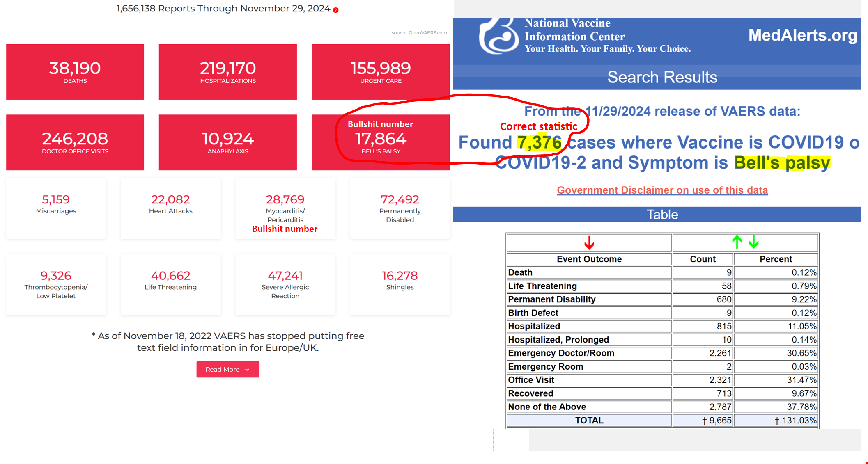Click the green down sort arrow
This screenshot has width=868, height=464.
tap(753, 242)
